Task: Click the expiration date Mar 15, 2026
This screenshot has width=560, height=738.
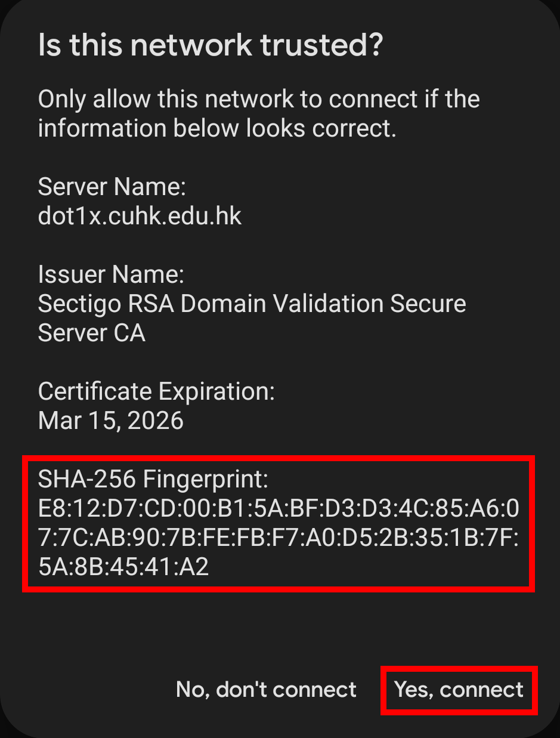Action: [x=111, y=420]
